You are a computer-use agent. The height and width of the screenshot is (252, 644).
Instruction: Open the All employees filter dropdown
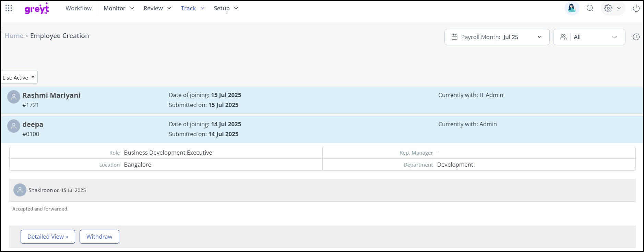(x=589, y=37)
